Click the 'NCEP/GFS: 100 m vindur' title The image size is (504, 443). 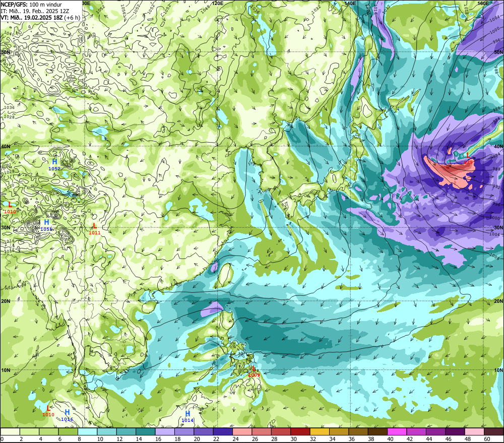coord(31,5)
